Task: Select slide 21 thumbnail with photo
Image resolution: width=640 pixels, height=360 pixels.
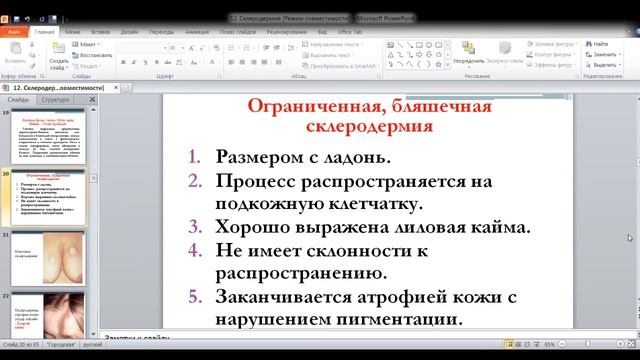Action: (48, 258)
